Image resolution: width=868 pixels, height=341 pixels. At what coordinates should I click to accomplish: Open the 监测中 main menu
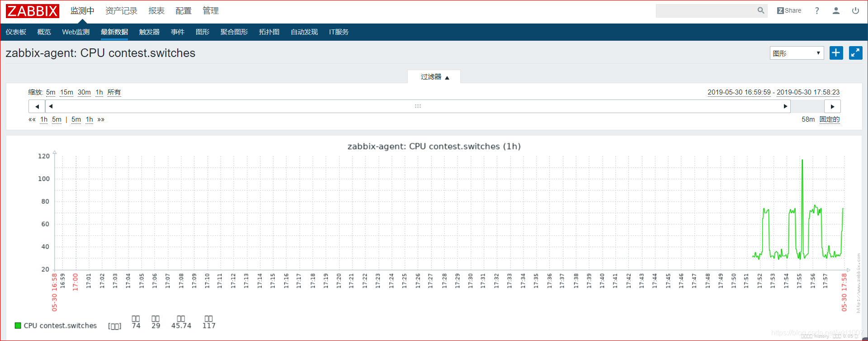tap(82, 11)
